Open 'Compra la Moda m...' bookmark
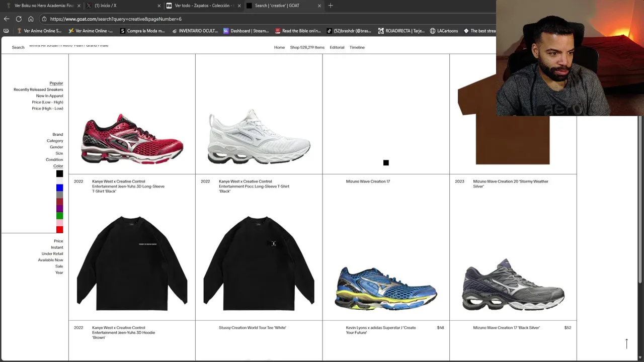644x362 pixels. click(142, 31)
